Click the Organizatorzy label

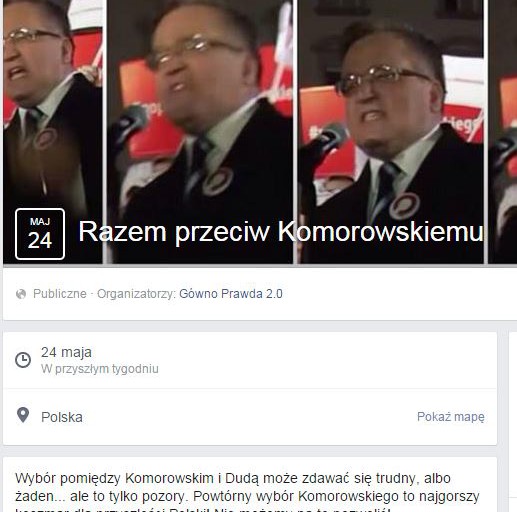click(136, 294)
